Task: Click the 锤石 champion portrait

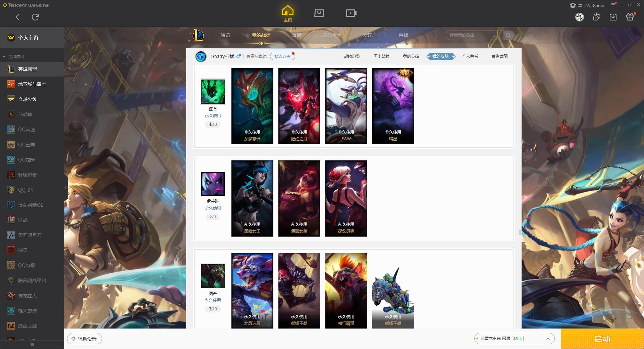Action: pos(213,92)
